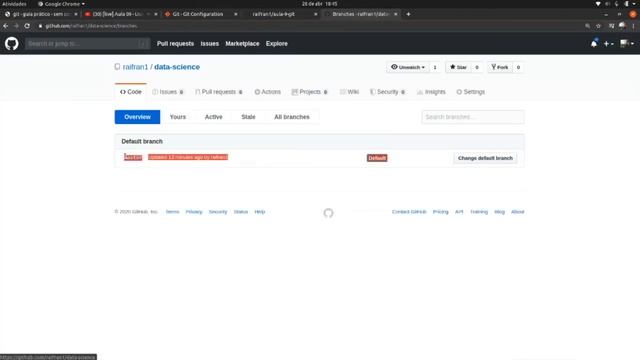Open a new browser tab with plus
640x360 pixels.
coord(408,14)
